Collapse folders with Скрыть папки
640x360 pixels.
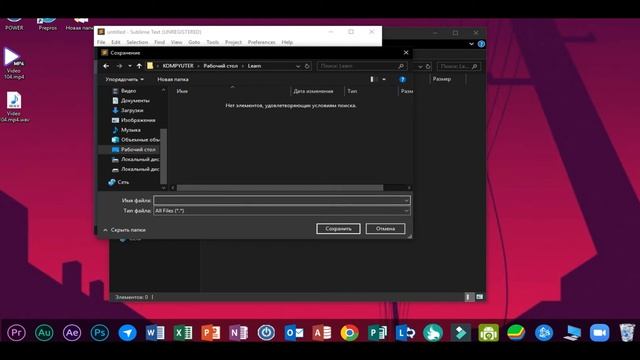(124, 230)
